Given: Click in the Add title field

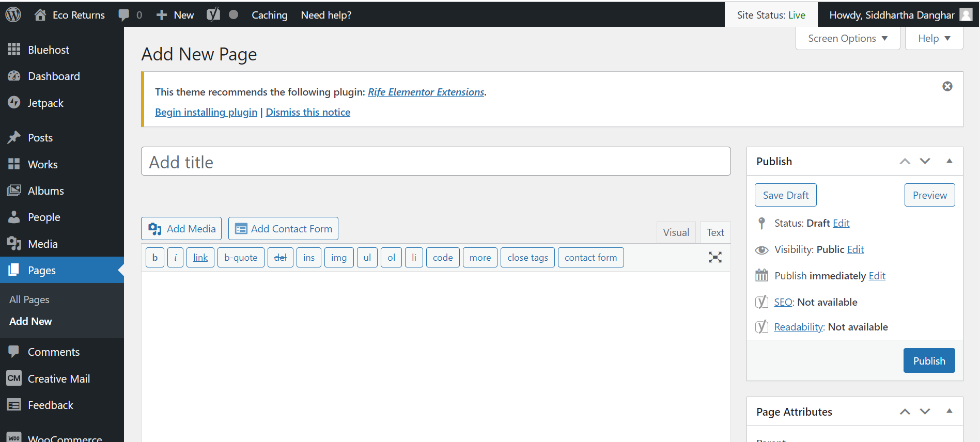Looking at the screenshot, I should tap(435, 162).
